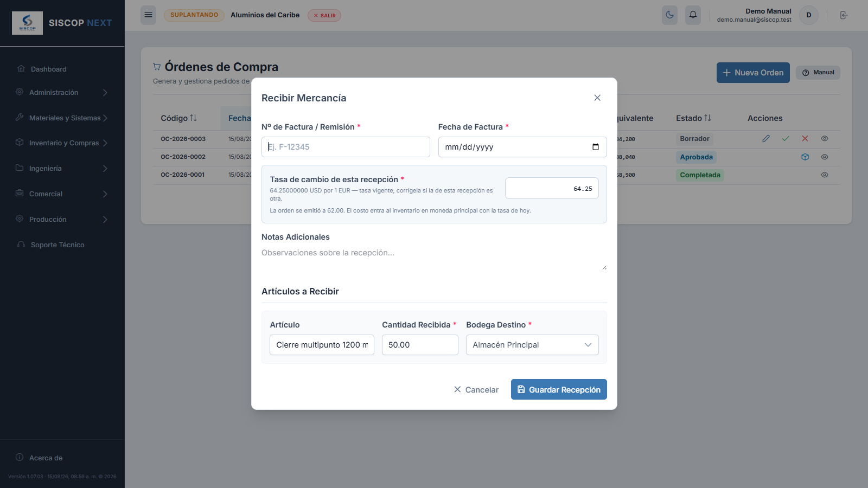Click the Acciones column header
This screenshot has height=488, width=868.
point(765,118)
